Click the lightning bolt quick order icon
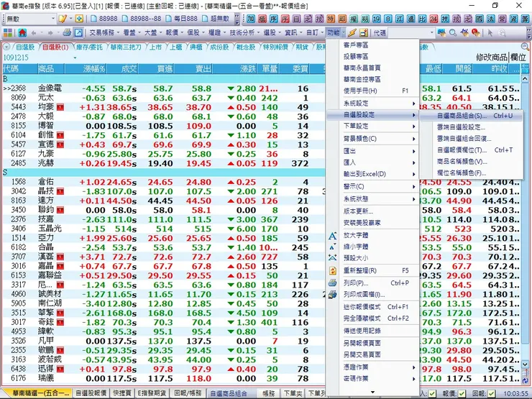This screenshot has width=532, height=399. [352, 32]
